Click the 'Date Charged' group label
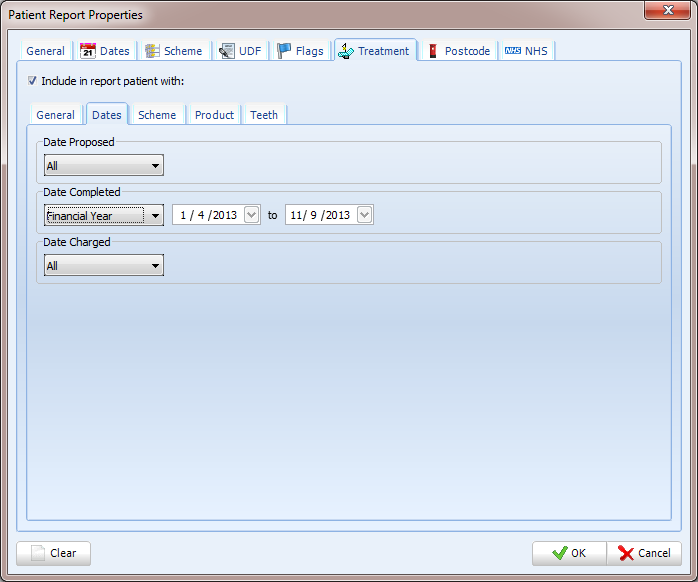Viewport: 698px width, 582px height. coord(77,242)
